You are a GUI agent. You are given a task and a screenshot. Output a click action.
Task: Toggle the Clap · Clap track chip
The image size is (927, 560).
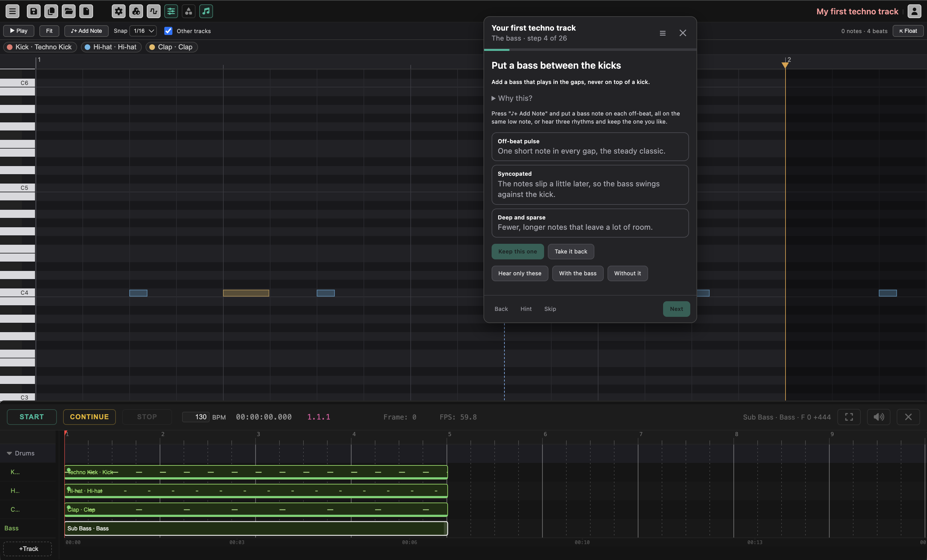coord(171,47)
